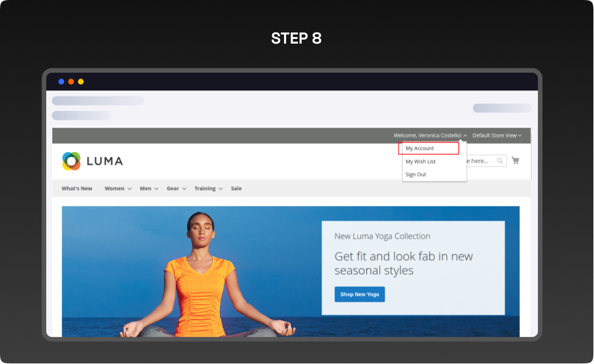Collapse the Welcome, Veronica Costello menu

coord(430,135)
